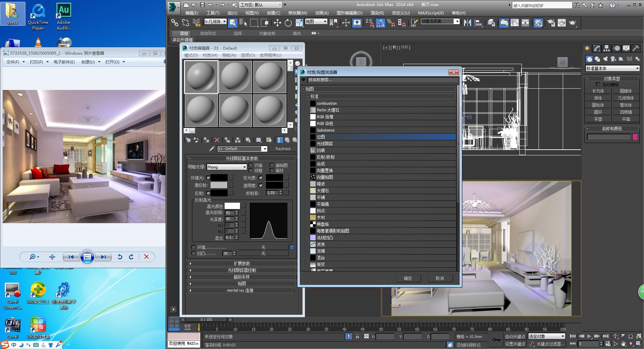Enable the 自动栅格 autogrid checkbox
The height and width of the screenshot is (349, 644).
point(598,84)
